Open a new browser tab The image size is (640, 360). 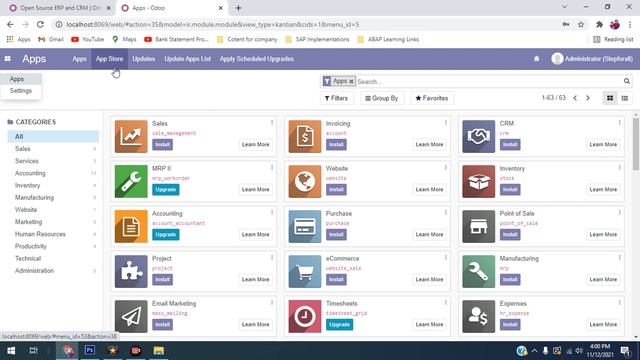click(238, 8)
